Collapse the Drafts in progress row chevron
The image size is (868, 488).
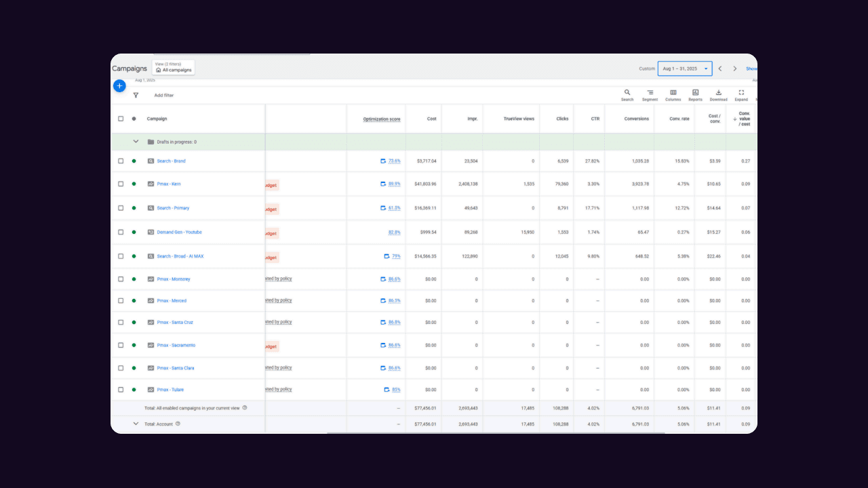click(136, 142)
